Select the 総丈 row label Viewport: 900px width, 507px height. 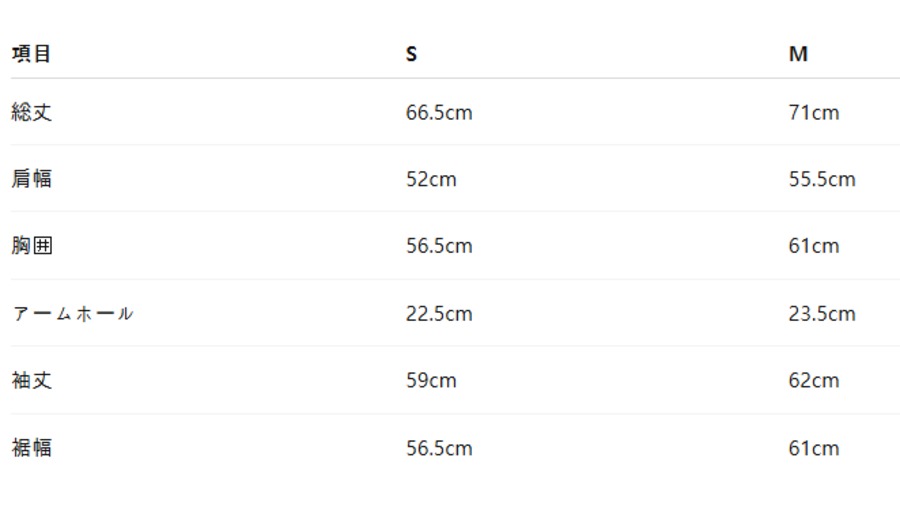click(x=31, y=112)
